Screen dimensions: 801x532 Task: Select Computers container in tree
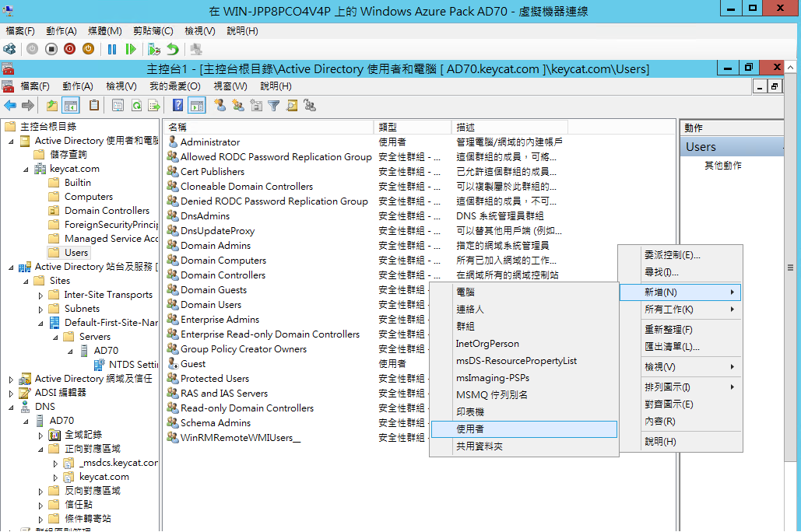[89, 197]
